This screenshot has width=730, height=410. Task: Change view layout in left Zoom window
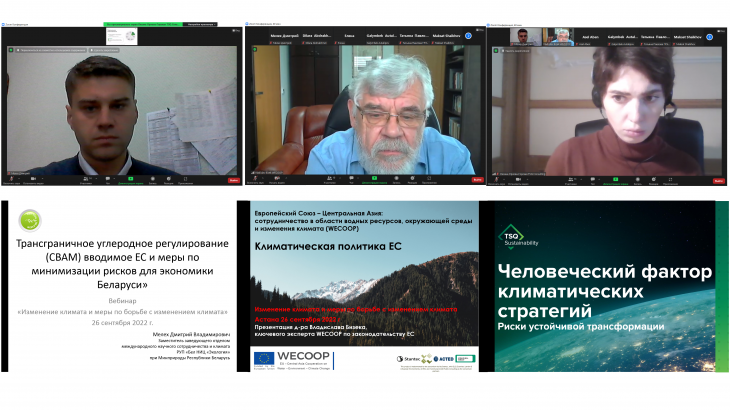click(x=236, y=30)
